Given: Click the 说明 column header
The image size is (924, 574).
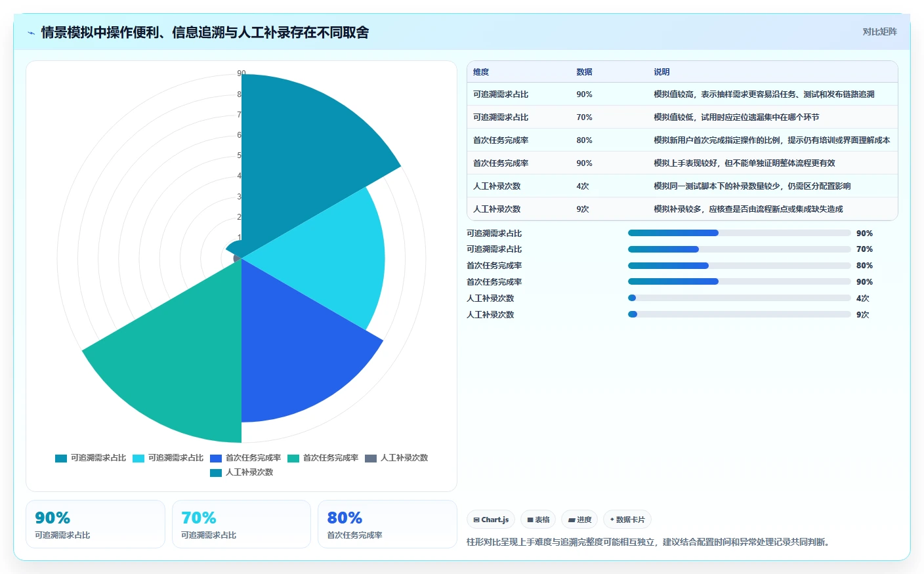Looking at the screenshot, I should [x=661, y=72].
